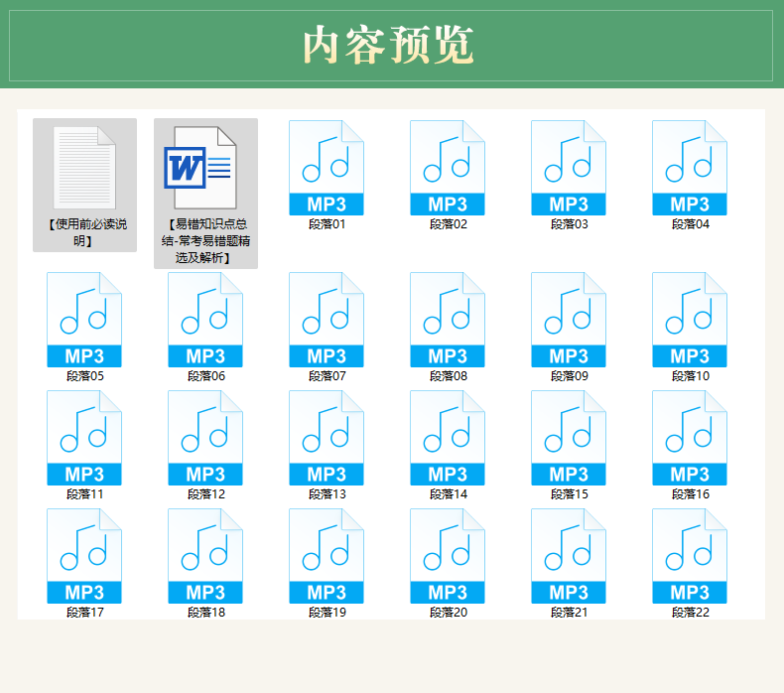Select the 段落17 MP3 file icon
784x693 pixels.
click(84, 556)
